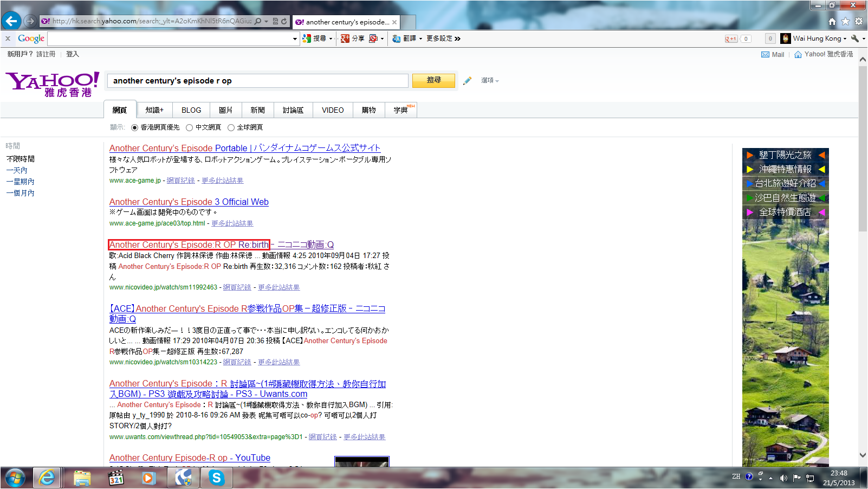Image resolution: width=868 pixels, height=489 pixels.
Task: Switch to the BLOG tab
Action: point(191,110)
